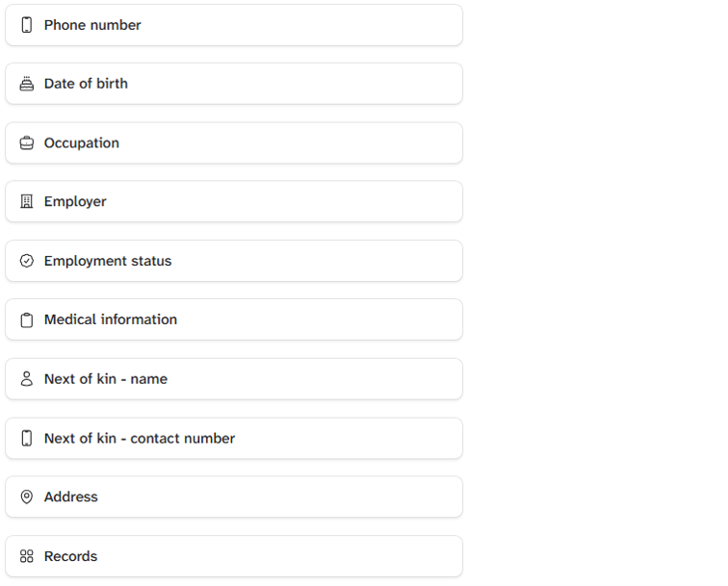The height and width of the screenshot is (586, 728).
Task: Open the Date of birth field
Action: pos(234,84)
